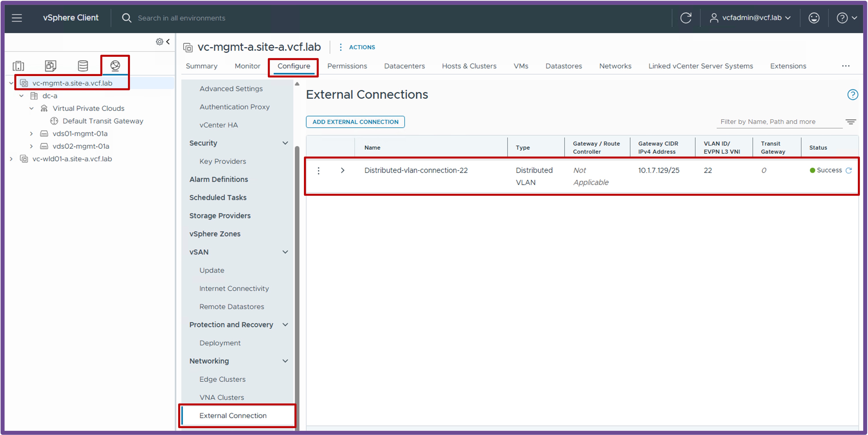Click the Default Transit Gateway icon

54,121
